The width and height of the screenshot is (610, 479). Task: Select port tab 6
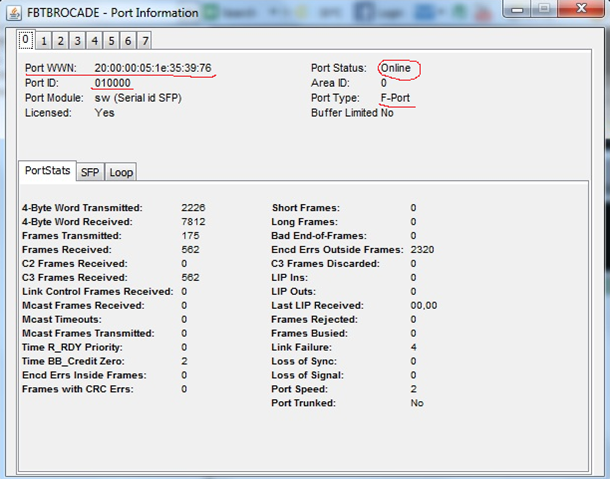(128, 41)
